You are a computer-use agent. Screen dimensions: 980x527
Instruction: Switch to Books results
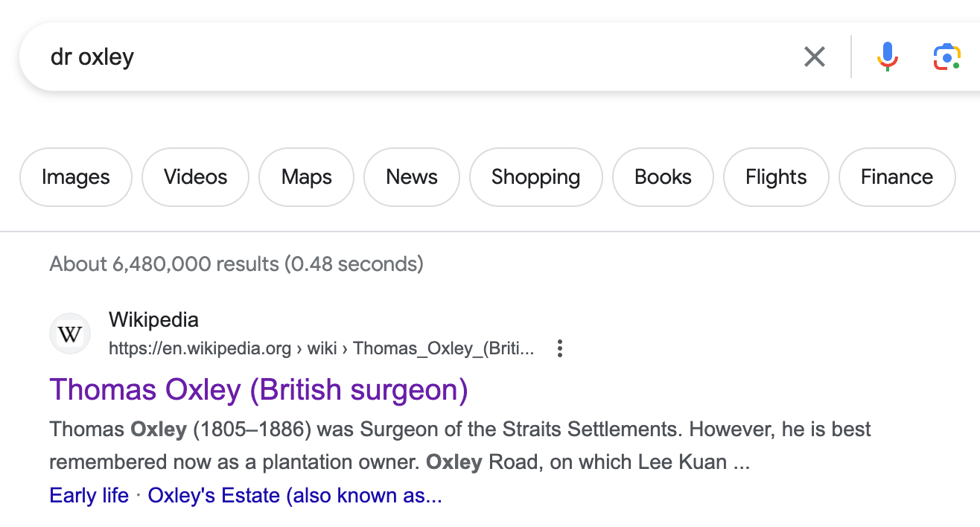coord(662,177)
